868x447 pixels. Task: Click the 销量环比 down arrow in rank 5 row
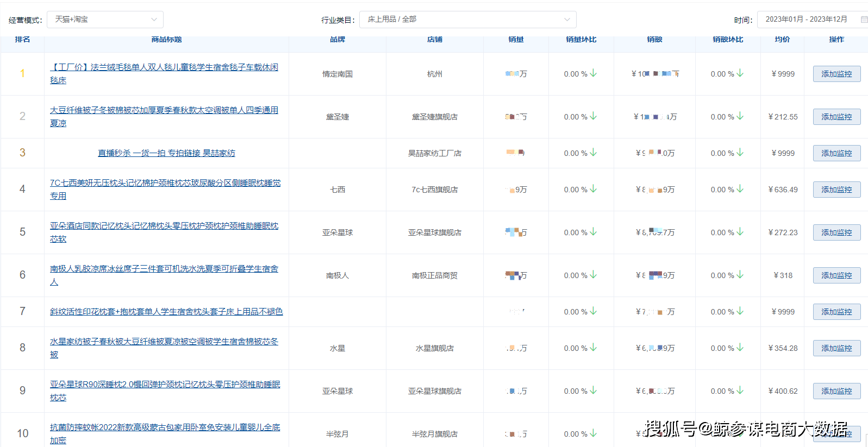[594, 232]
